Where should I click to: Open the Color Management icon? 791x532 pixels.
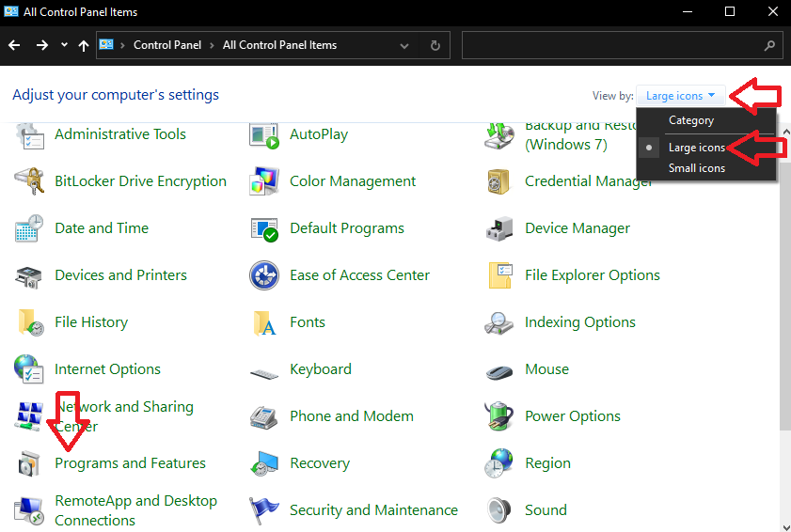[264, 181]
